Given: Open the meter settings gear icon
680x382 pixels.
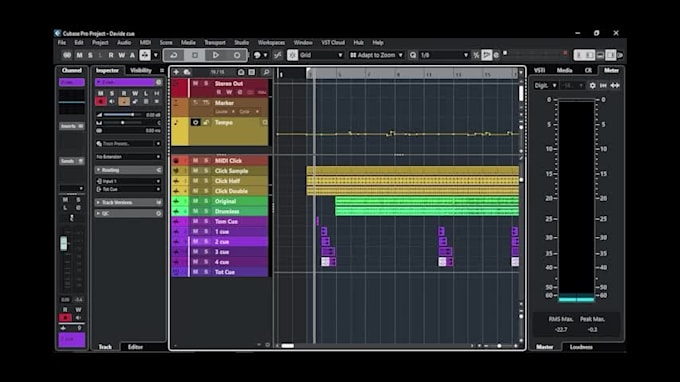Looking at the screenshot, I should 592,85.
